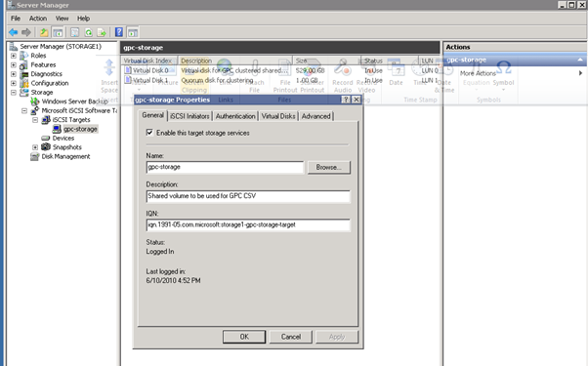The image size is (588, 366).
Task: Expand the Roles tree node
Action: point(14,56)
